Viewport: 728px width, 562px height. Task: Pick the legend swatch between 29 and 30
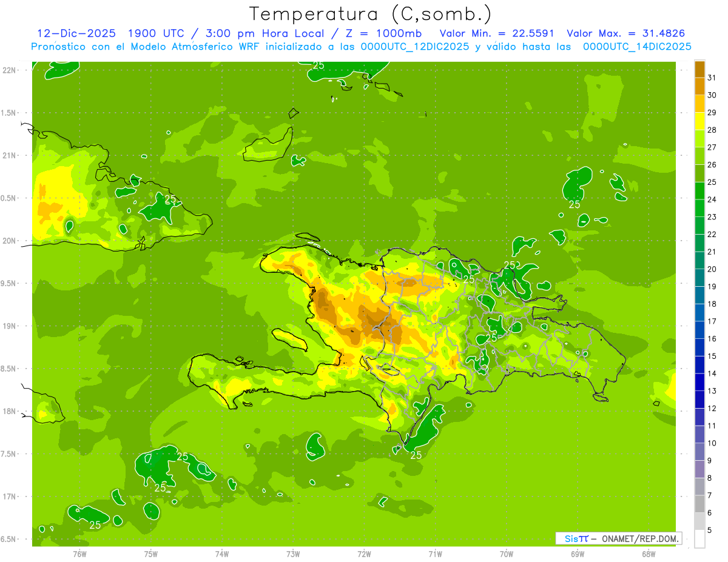pos(699,104)
